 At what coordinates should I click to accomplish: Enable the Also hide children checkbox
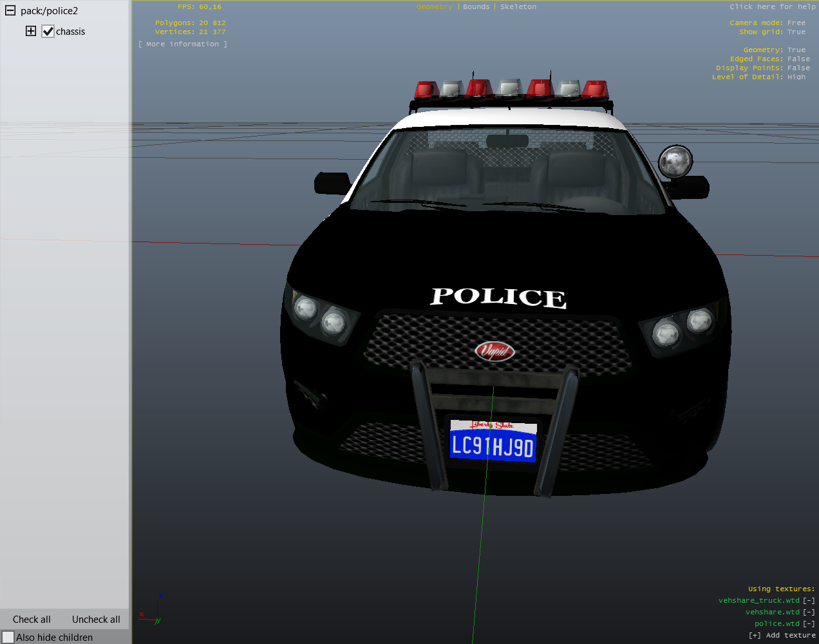[8, 637]
